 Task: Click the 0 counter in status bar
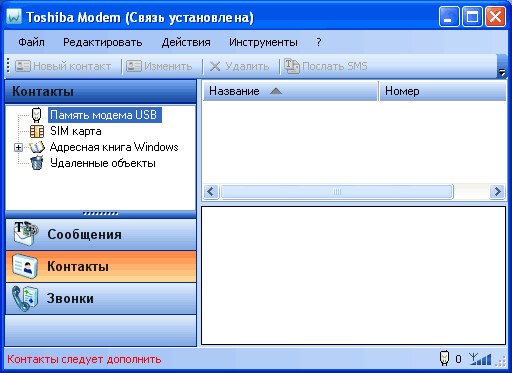458,359
